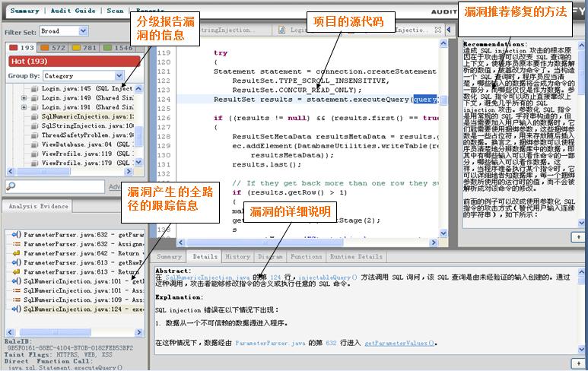Screen dimensions: 588x371
Task: Switch to the History tab
Action: pos(238,257)
